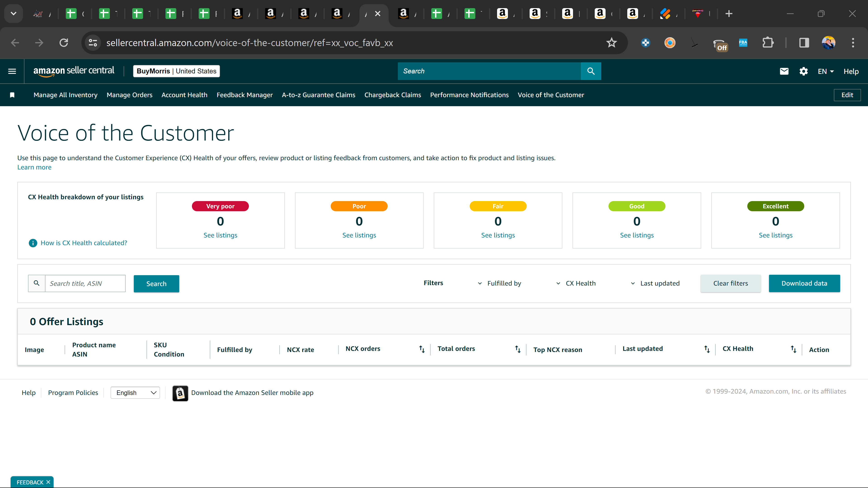Bookmark this page with the star icon

click(611, 43)
